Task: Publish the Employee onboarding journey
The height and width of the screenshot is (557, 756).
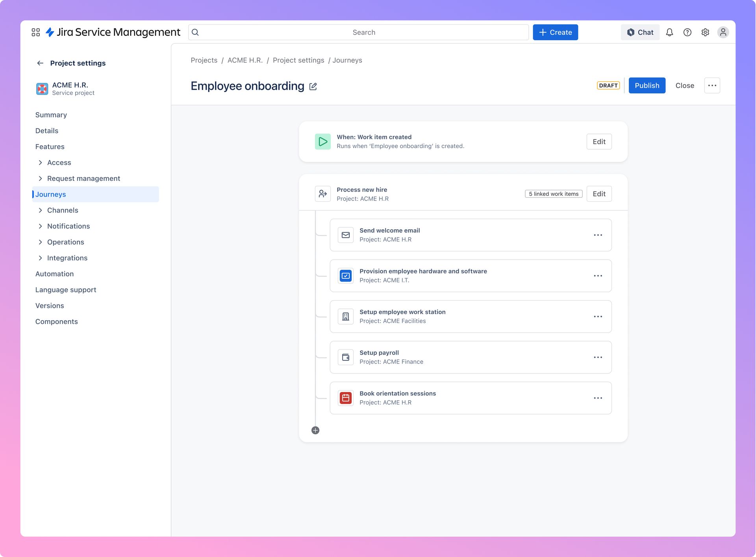Action: point(647,85)
